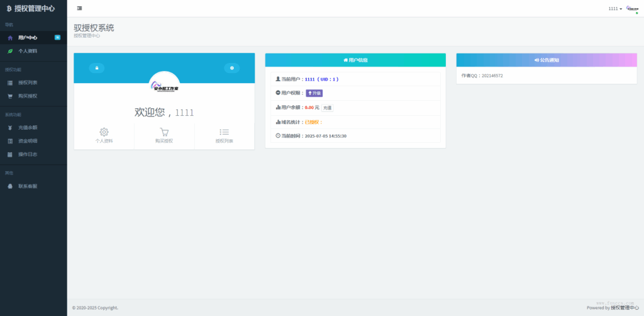Toggle the sidebar with the hamburger icon
Viewport: 644px width, 316px height.
pos(79,8)
